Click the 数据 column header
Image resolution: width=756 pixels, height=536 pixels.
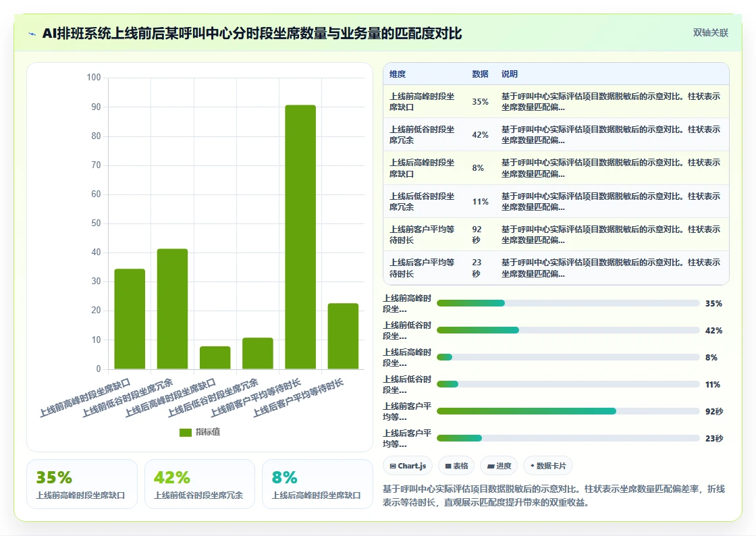[x=480, y=74]
